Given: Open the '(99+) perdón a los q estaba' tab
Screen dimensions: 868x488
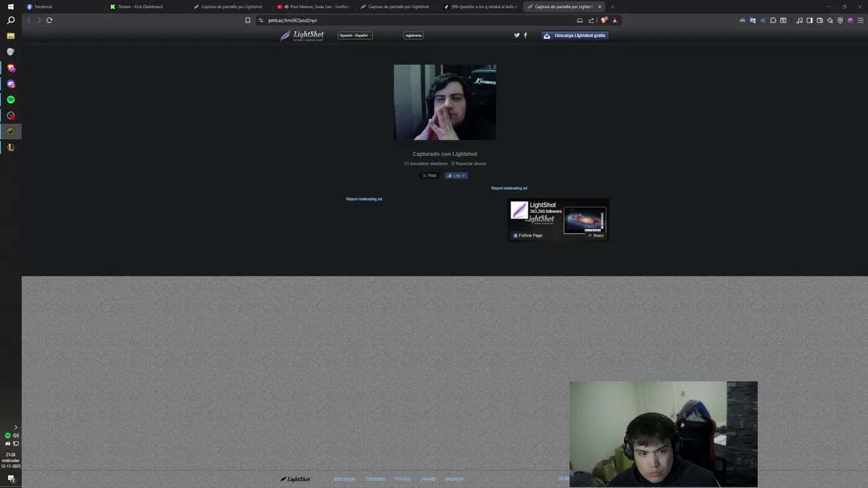Looking at the screenshot, I should click(481, 7).
